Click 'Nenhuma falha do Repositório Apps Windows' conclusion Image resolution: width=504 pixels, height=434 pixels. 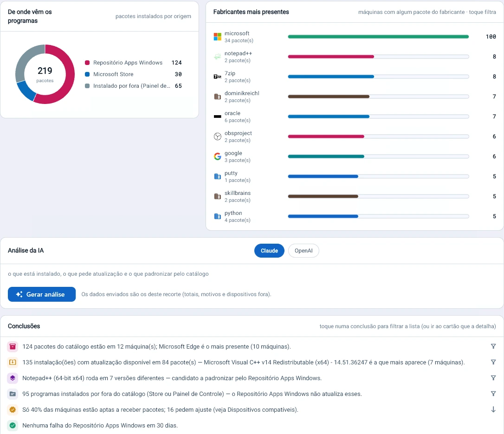point(100,425)
